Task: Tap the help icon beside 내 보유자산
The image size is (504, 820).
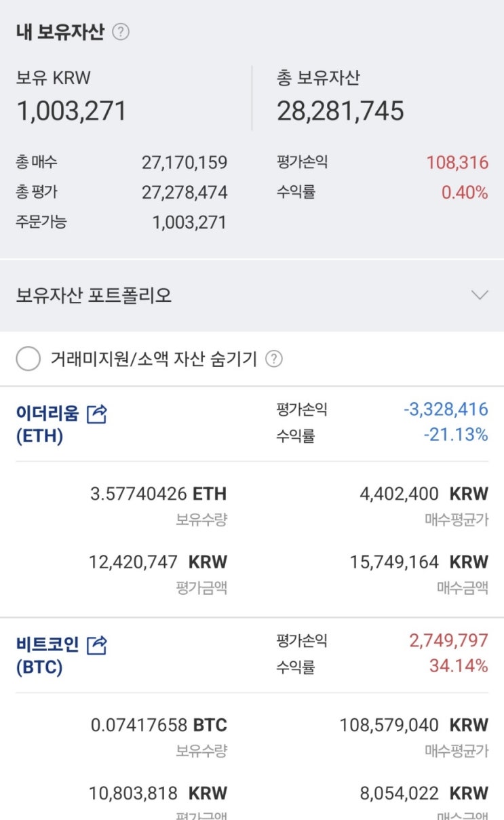Action: click(121, 32)
